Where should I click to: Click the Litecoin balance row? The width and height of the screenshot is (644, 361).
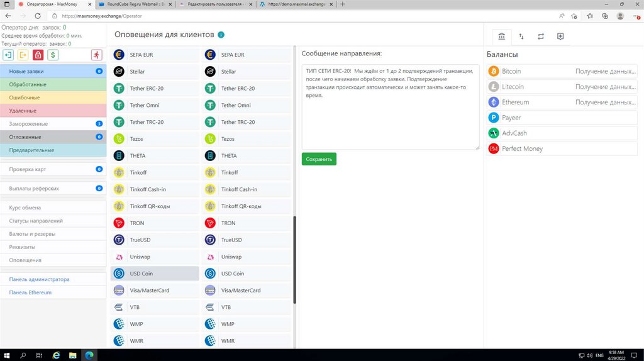click(562, 87)
